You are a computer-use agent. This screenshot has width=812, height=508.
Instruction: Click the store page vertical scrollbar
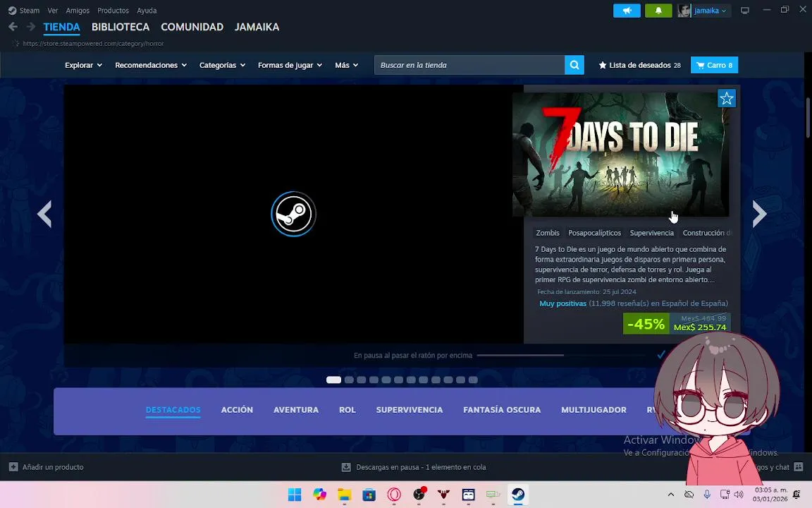[808, 119]
